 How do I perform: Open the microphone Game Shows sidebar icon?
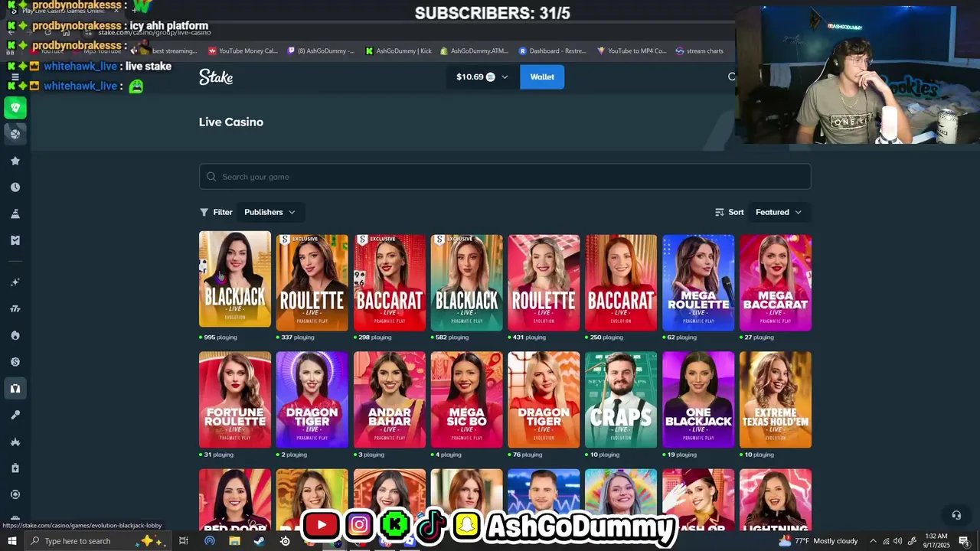point(15,415)
